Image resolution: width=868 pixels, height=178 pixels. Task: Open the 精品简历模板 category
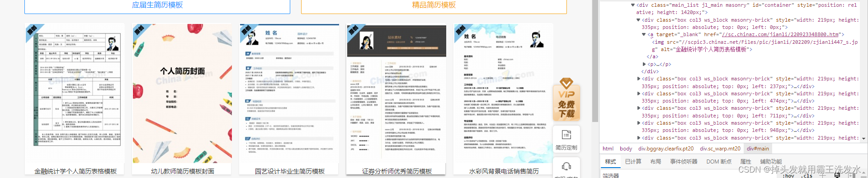point(434,5)
